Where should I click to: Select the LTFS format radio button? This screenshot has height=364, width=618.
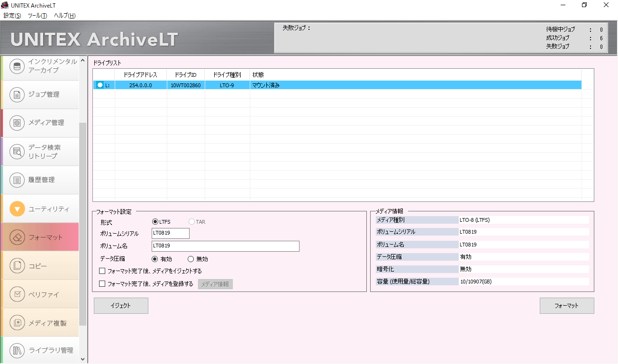(155, 222)
